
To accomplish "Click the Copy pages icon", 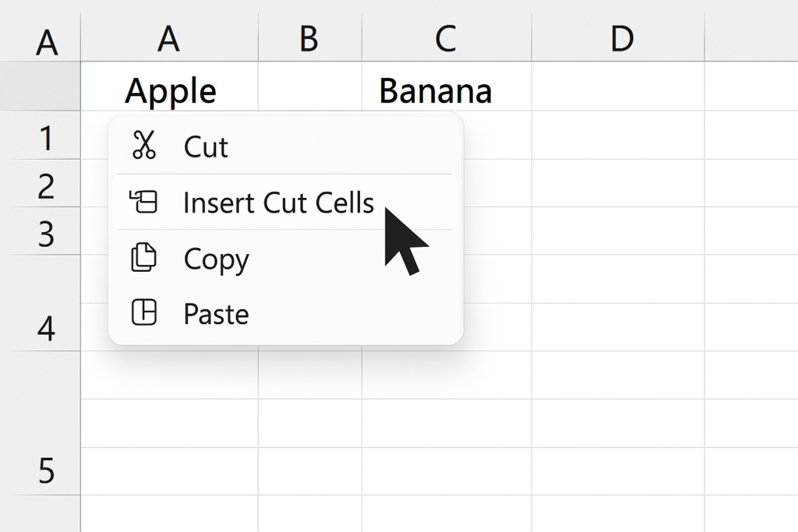I will (144, 257).
